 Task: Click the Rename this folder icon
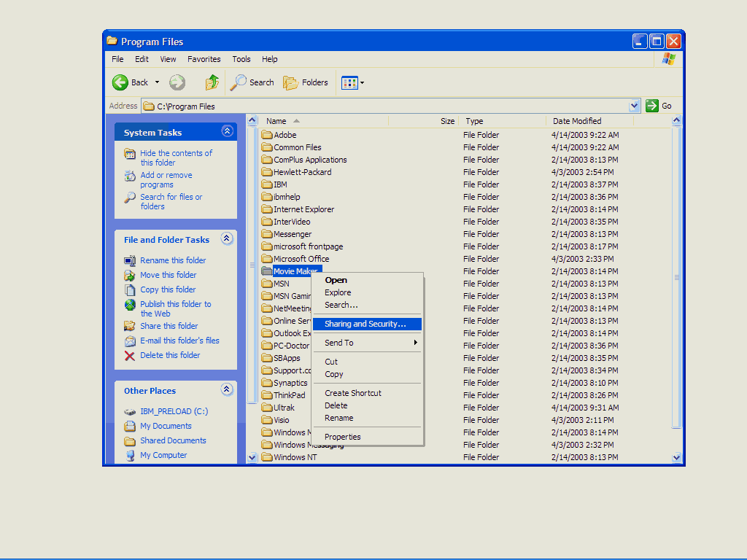(x=130, y=260)
